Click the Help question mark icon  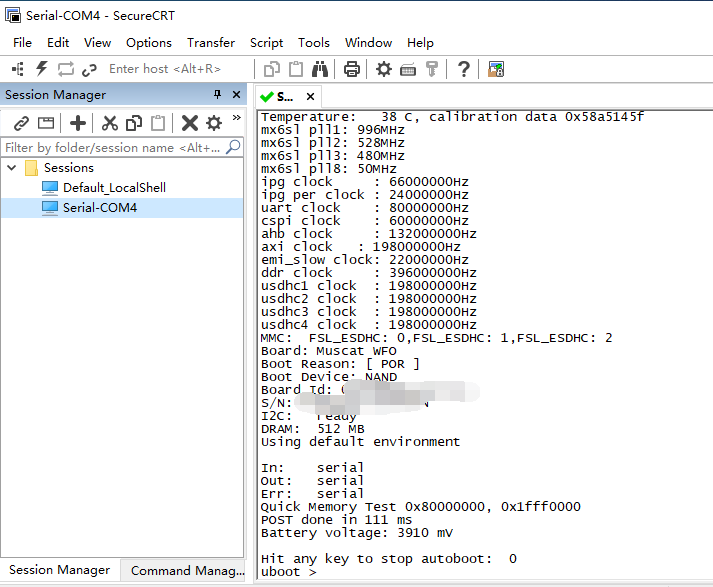coord(464,69)
